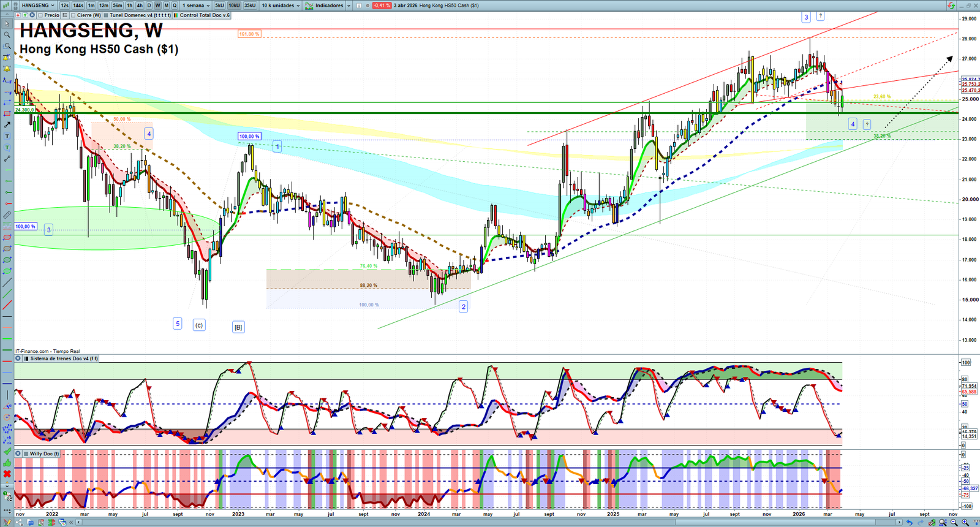Toggle the Willy Doc indicator box
Viewport: 980px width, 527px height.
pyautogui.click(x=26, y=454)
